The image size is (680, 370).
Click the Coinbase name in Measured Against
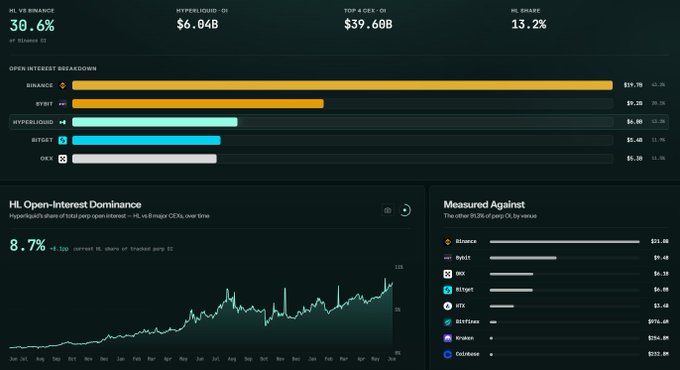468,354
